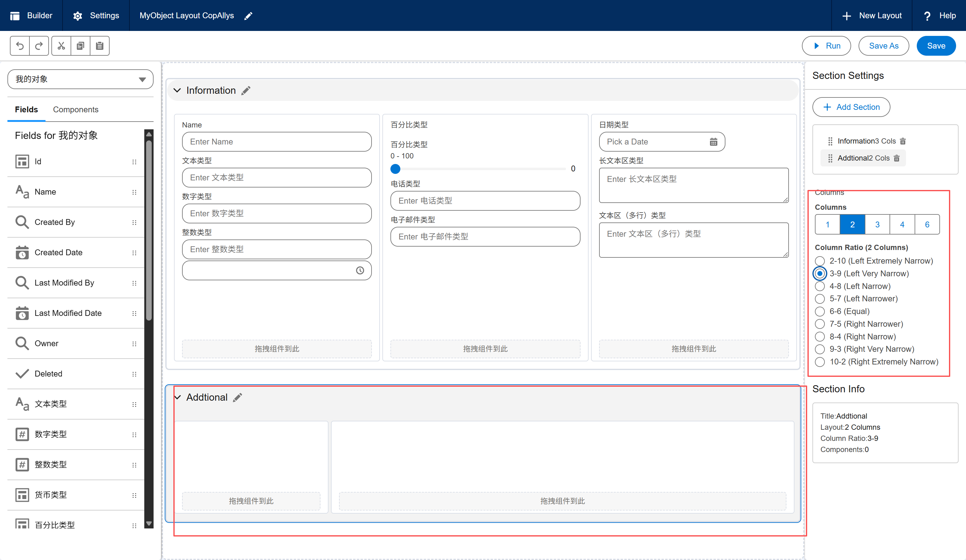Select 10-2 Right Extremely Narrow ratio
Image resolution: width=966 pixels, height=560 pixels.
(820, 362)
